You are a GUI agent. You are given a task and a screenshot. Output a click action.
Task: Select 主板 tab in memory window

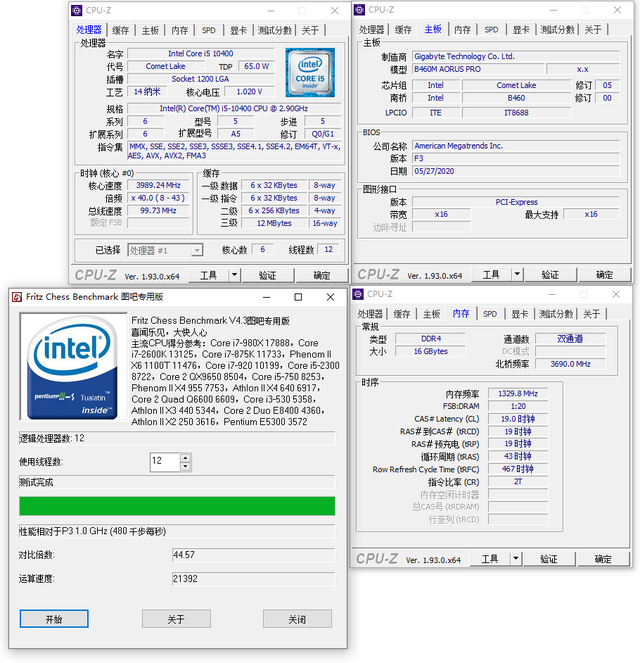coord(432,314)
